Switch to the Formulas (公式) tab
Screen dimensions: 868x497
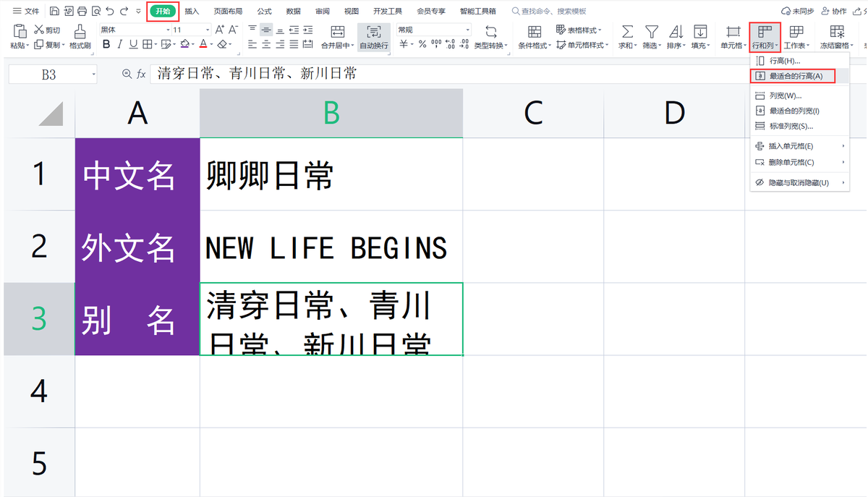click(x=264, y=12)
